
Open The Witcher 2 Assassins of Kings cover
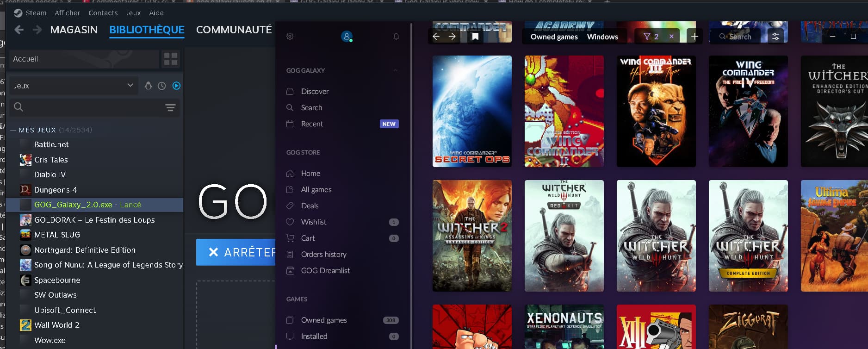point(472,236)
